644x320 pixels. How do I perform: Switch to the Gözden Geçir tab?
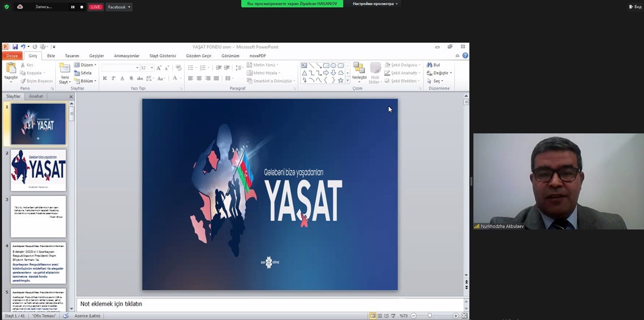(x=198, y=56)
